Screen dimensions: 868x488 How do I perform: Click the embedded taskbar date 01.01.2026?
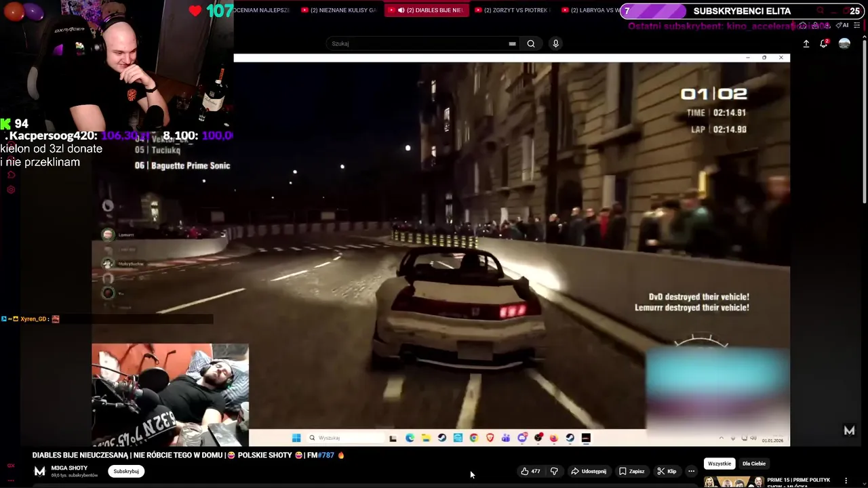[x=772, y=441]
